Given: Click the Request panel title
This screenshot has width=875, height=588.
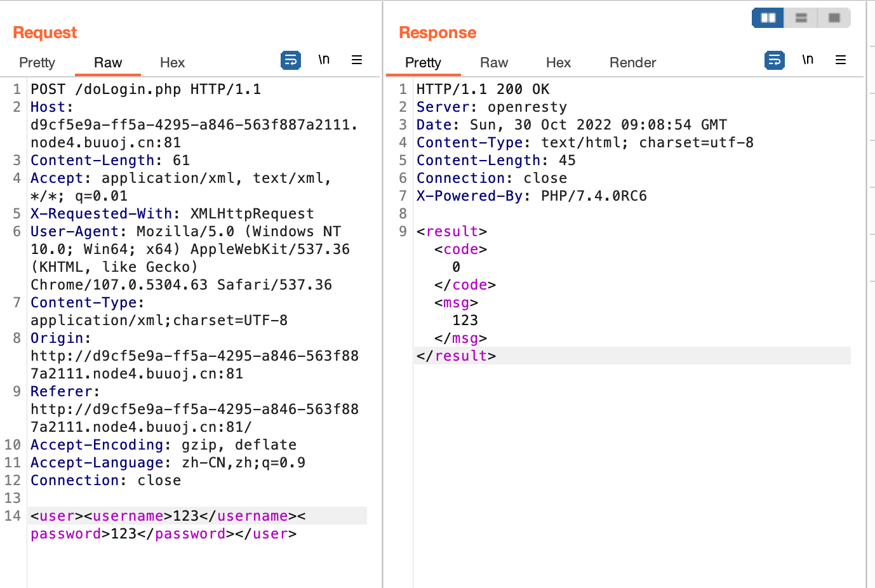Looking at the screenshot, I should tap(45, 32).
